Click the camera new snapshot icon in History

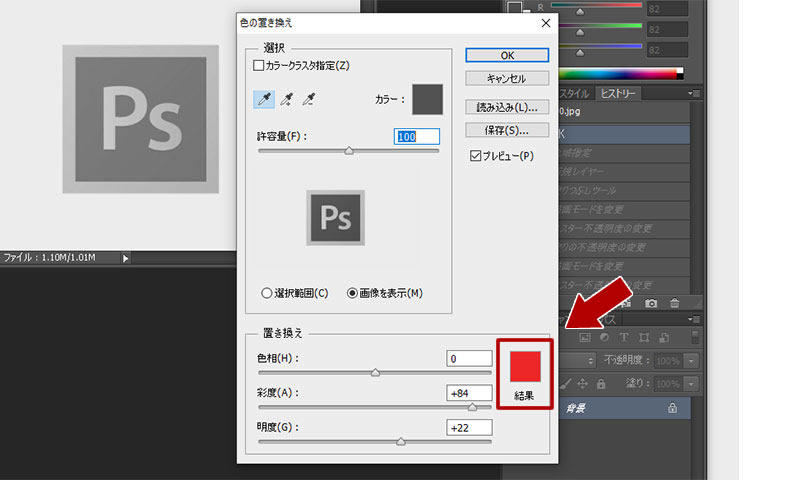[651, 304]
